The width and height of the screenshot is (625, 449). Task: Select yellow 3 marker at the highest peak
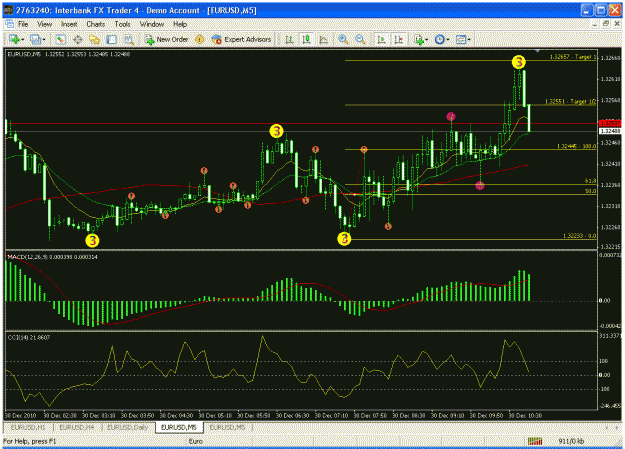click(519, 62)
